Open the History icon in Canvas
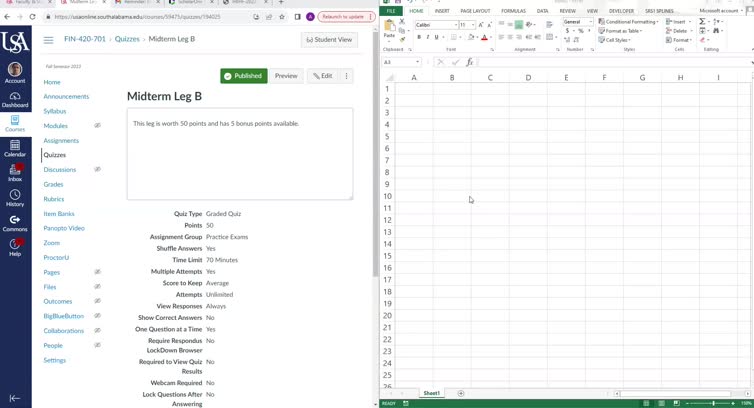This screenshot has width=754, height=408. point(15,197)
